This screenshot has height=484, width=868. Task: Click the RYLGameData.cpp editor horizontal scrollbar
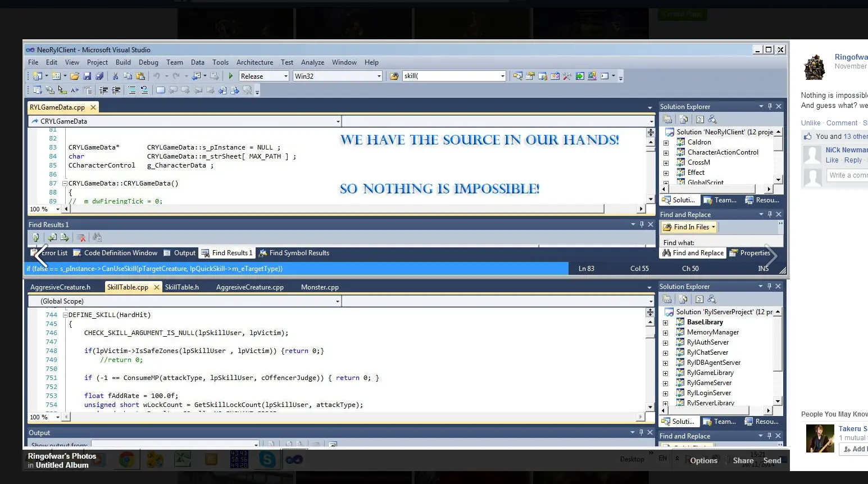coord(353,209)
